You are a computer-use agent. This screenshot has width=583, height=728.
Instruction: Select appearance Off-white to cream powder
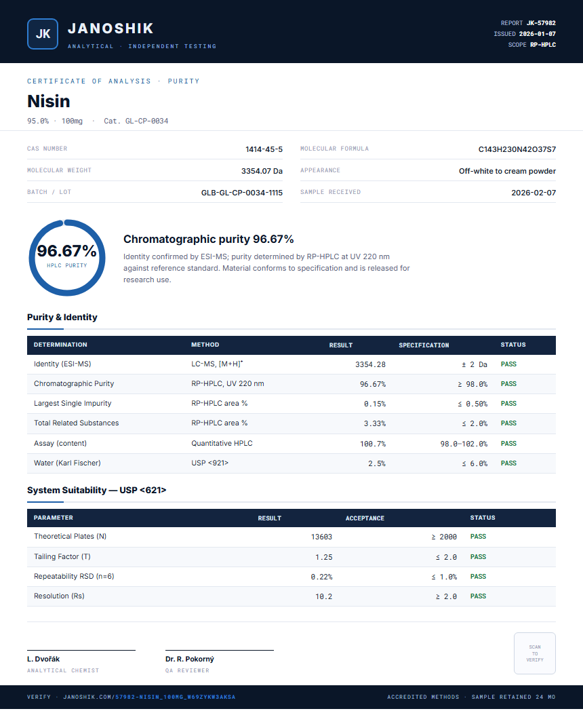[x=507, y=171]
